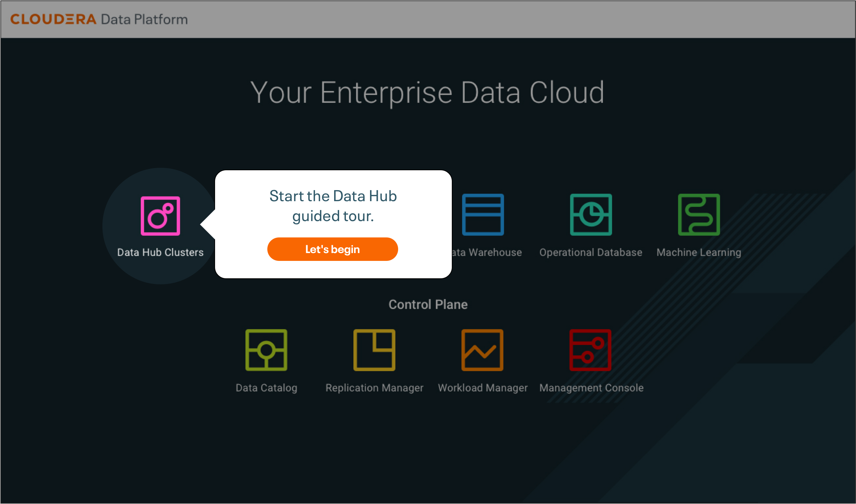Click the green Data Catalog grid icon
This screenshot has width=856, height=504.
click(x=267, y=350)
